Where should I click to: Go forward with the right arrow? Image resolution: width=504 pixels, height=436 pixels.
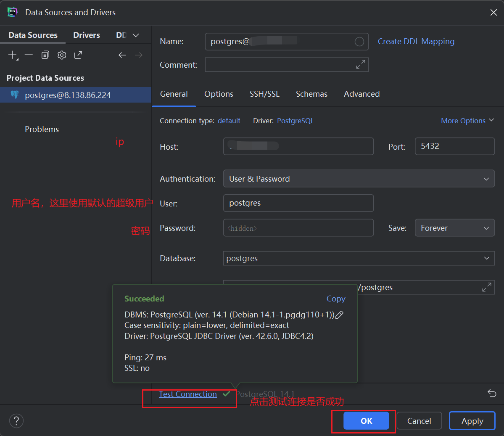[139, 55]
